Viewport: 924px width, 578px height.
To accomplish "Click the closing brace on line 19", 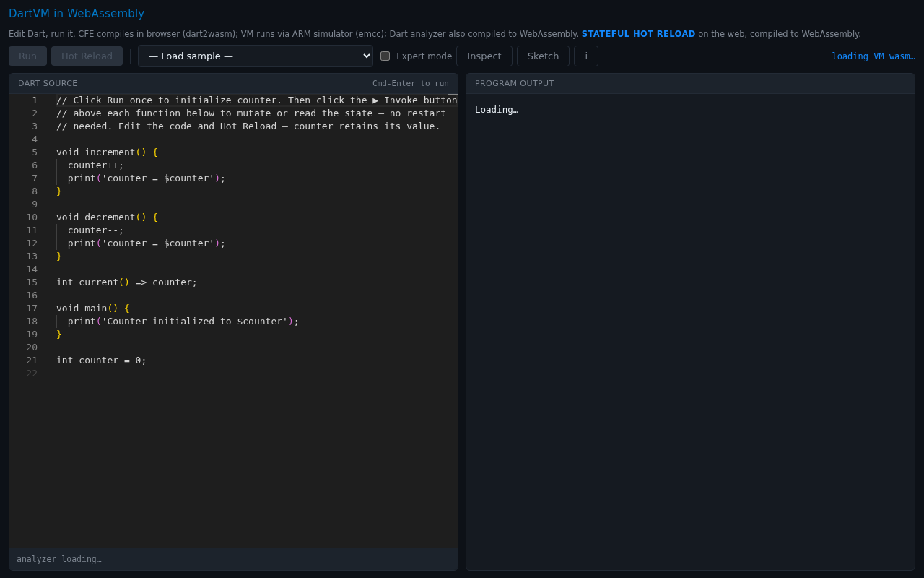I will [59, 335].
